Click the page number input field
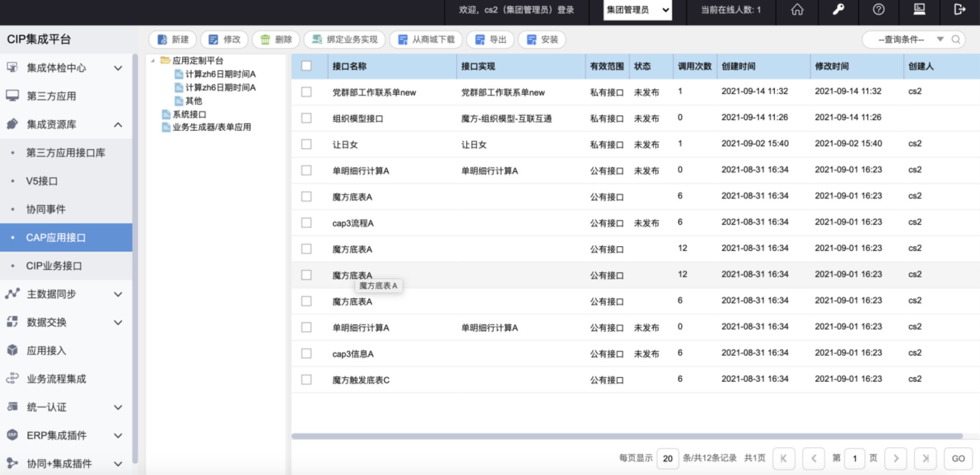 point(854,458)
